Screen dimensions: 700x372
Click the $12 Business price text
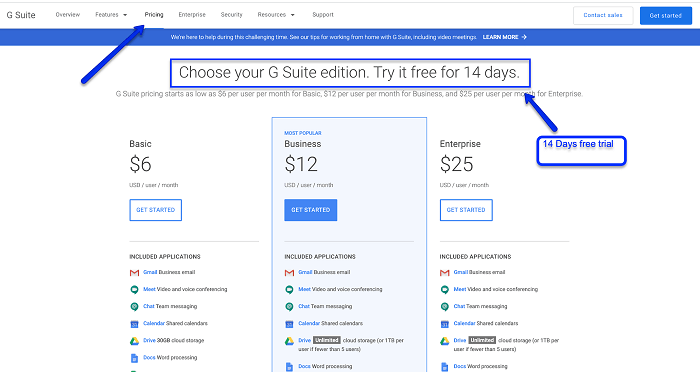click(301, 164)
